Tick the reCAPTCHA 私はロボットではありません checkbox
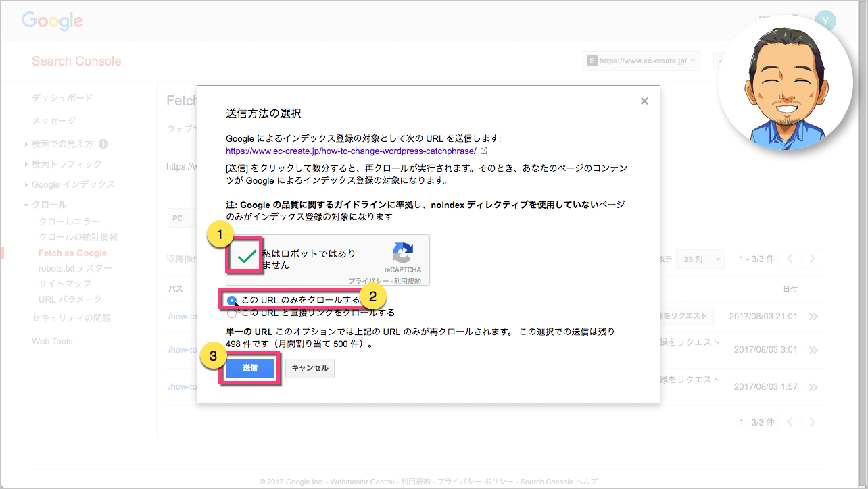 247,257
